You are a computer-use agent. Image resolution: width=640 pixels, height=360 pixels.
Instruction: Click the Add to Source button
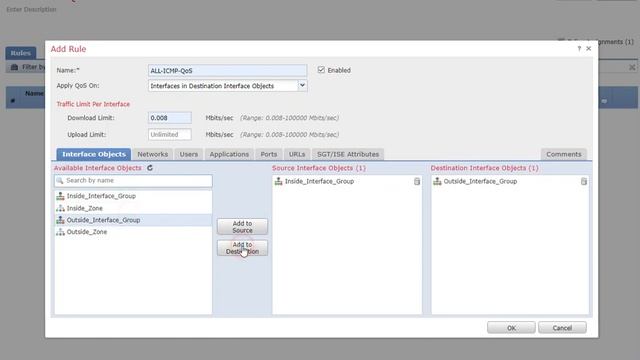[x=242, y=227]
